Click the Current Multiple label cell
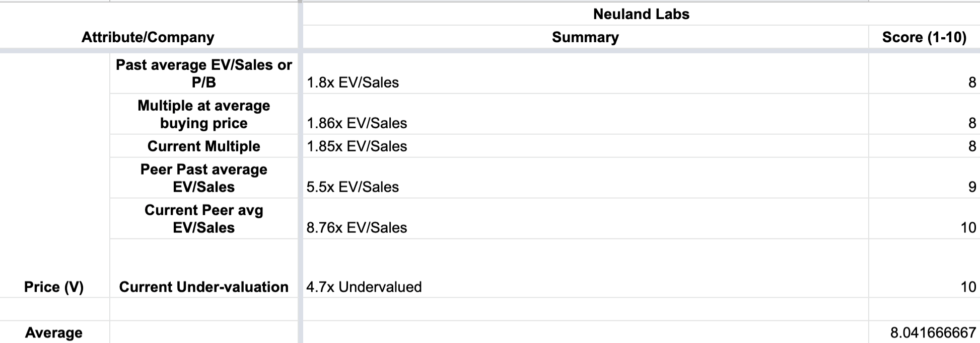This screenshot has width=980, height=343. coord(203,146)
